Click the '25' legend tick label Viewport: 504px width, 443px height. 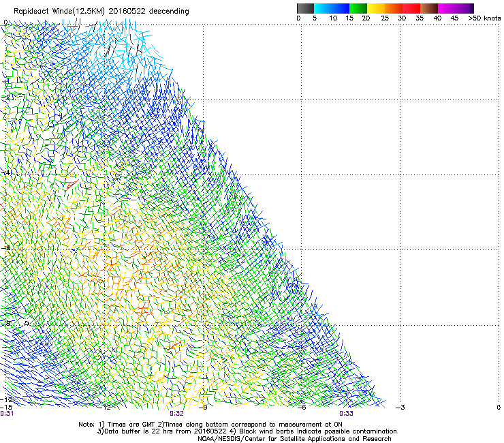point(385,18)
